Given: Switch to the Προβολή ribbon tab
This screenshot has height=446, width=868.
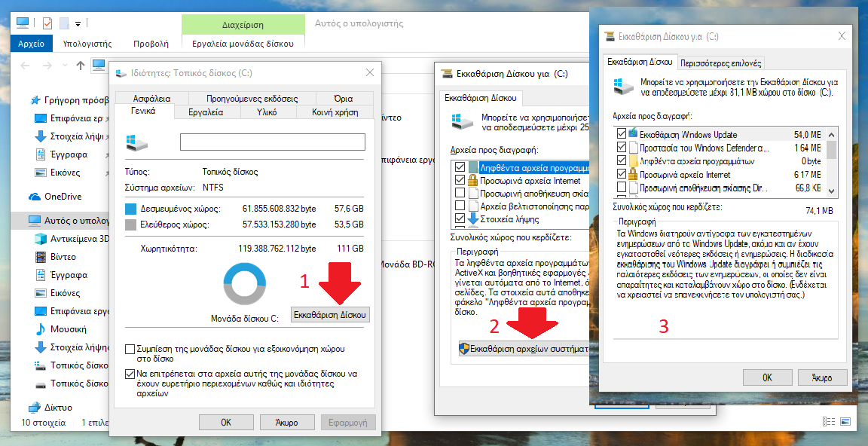Looking at the screenshot, I should coord(151,43).
